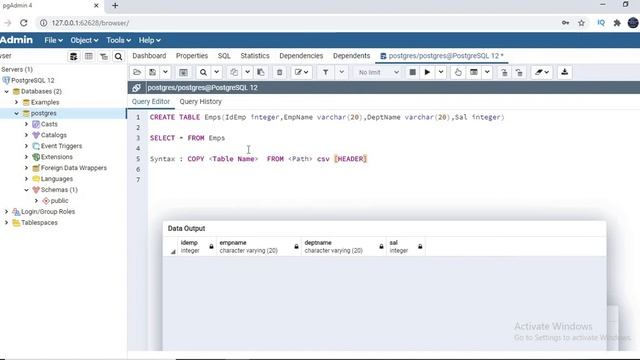This screenshot has width=640, height=360.
Task: Click the Find magnifier icon in query toolbar
Action: [x=203, y=72]
